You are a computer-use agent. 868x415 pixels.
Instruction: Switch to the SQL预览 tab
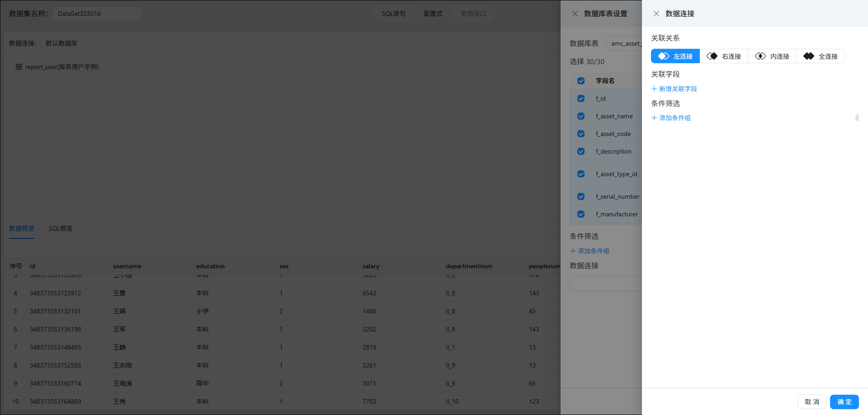click(x=61, y=228)
